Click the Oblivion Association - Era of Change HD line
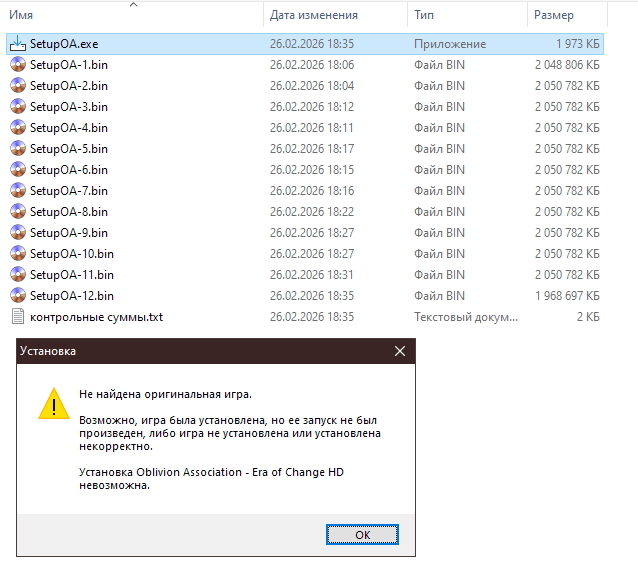 click(211, 472)
